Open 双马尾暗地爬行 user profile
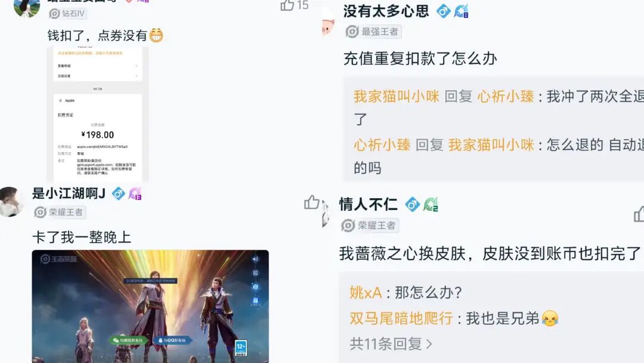Viewport: 644px width, 363px height. point(401,318)
